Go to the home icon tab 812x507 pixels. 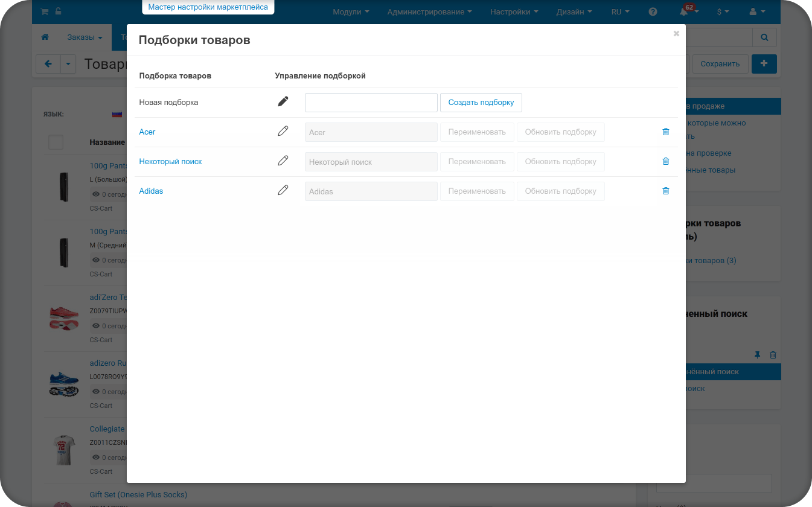pos(45,37)
